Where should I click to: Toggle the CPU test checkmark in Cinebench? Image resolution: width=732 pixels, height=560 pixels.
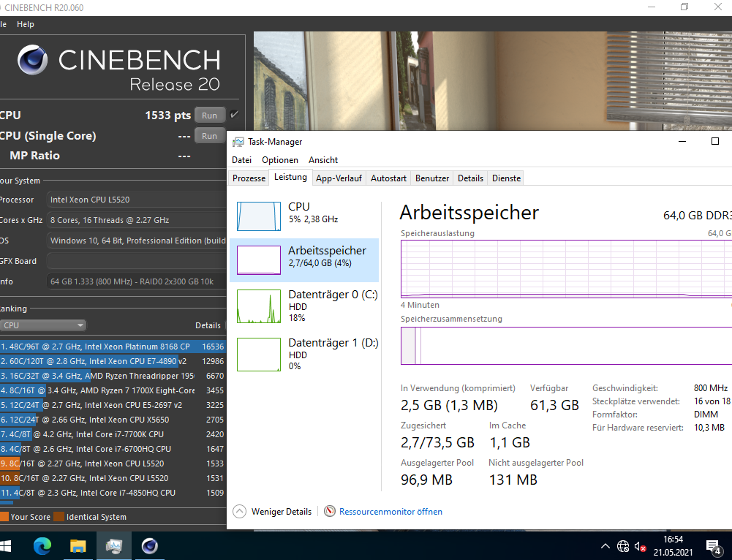pos(234,114)
